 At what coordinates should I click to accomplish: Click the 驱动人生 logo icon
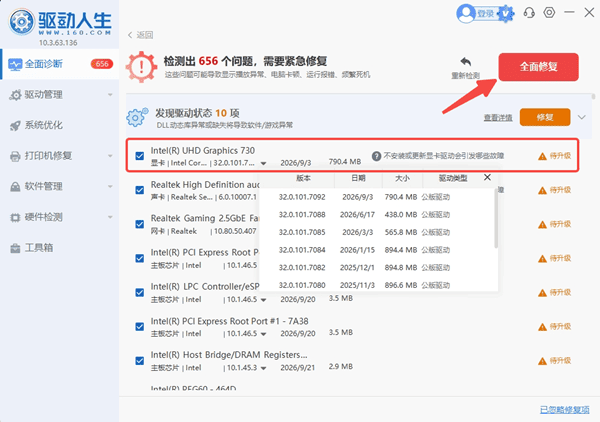(x=22, y=22)
